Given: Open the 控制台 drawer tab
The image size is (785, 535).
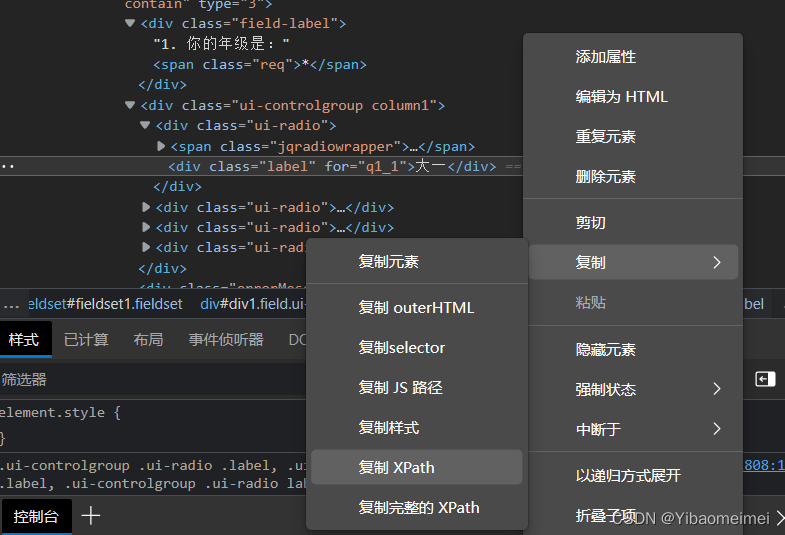Looking at the screenshot, I should pyautogui.click(x=36, y=516).
